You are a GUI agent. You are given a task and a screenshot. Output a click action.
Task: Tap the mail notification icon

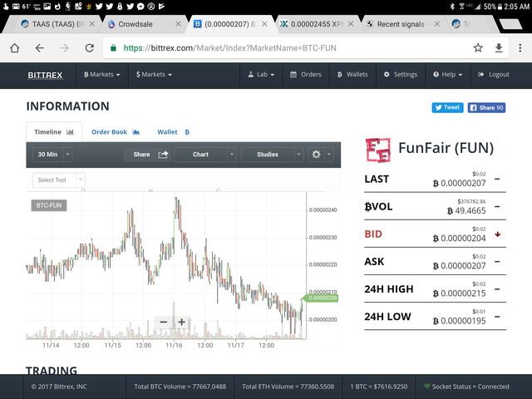16,6
